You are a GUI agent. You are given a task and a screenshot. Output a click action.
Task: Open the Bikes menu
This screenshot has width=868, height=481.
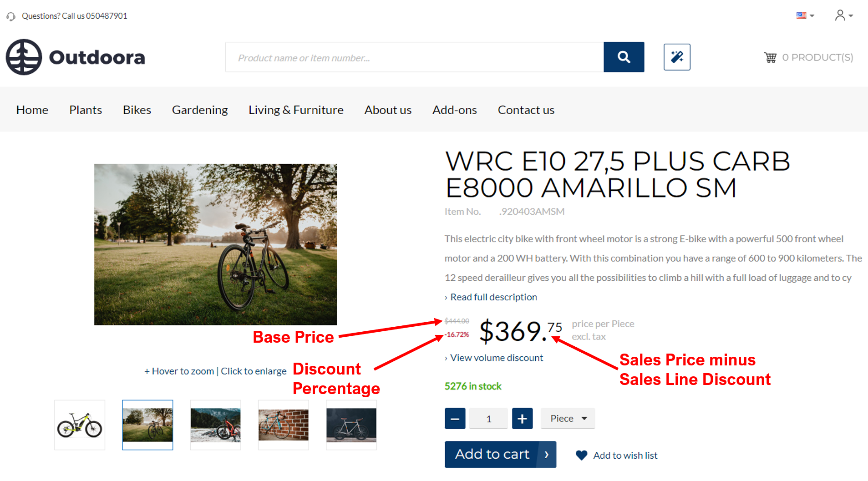point(137,110)
